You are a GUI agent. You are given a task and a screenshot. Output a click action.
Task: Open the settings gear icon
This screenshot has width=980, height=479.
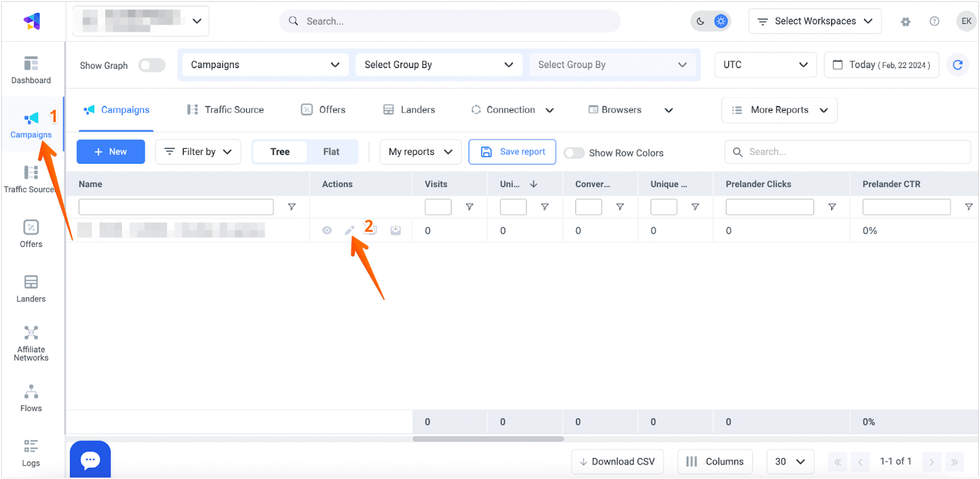tap(905, 21)
